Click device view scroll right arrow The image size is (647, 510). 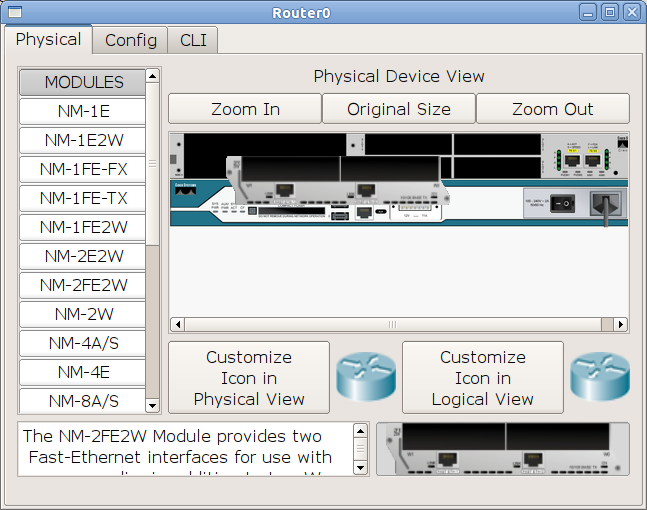(621, 324)
